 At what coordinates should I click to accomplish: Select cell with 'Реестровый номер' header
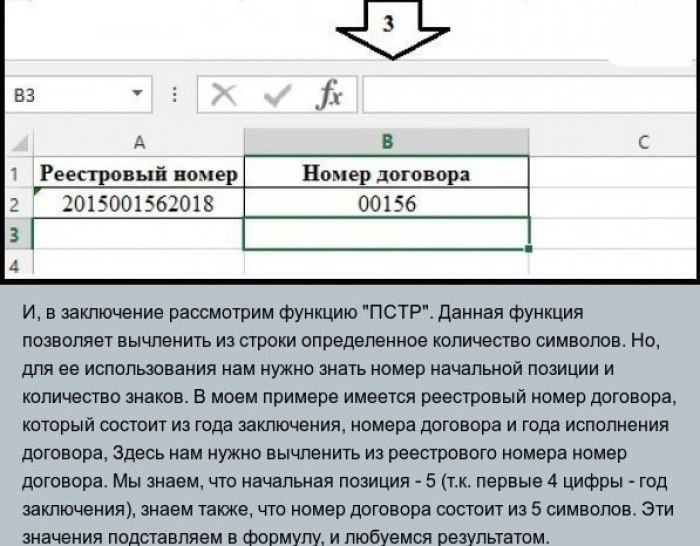click(x=138, y=174)
